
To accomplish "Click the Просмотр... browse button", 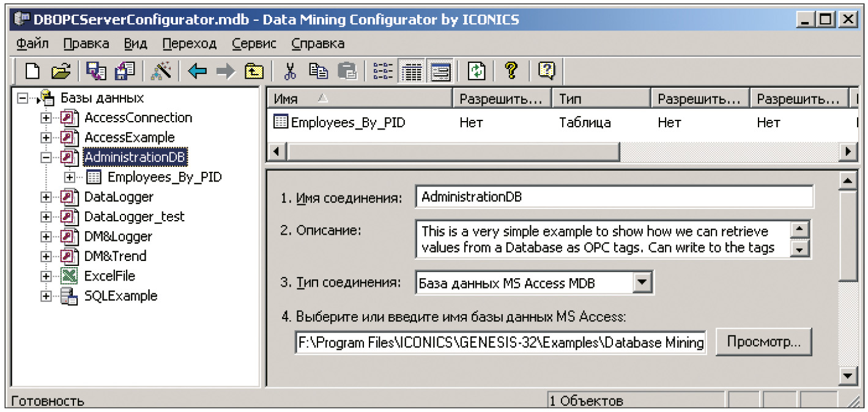I will coord(763,342).
